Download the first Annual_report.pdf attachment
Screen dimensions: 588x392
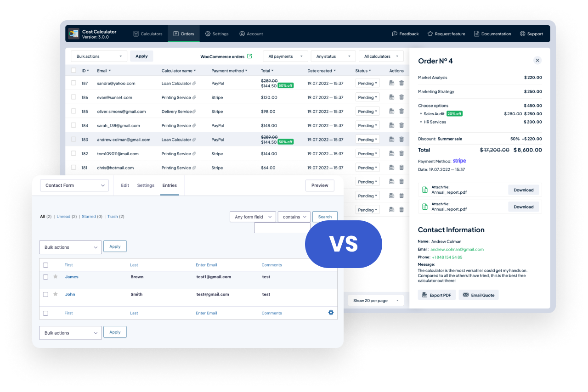[523, 190]
